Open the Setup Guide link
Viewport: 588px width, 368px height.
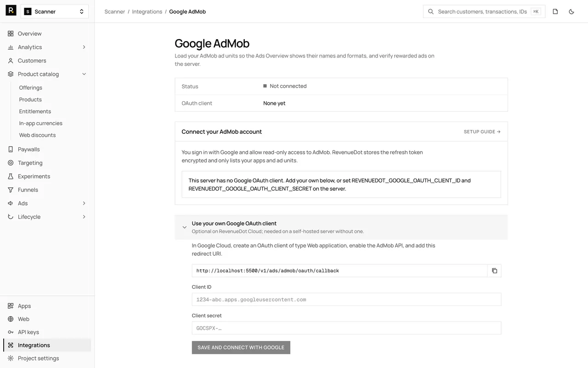pyautogui.click(x=482, y=132)
